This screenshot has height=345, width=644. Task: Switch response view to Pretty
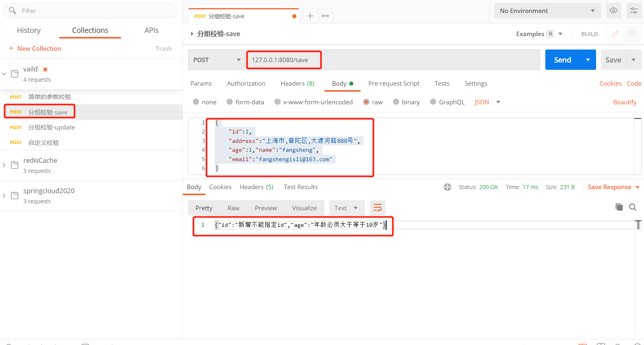coord(204,208)
